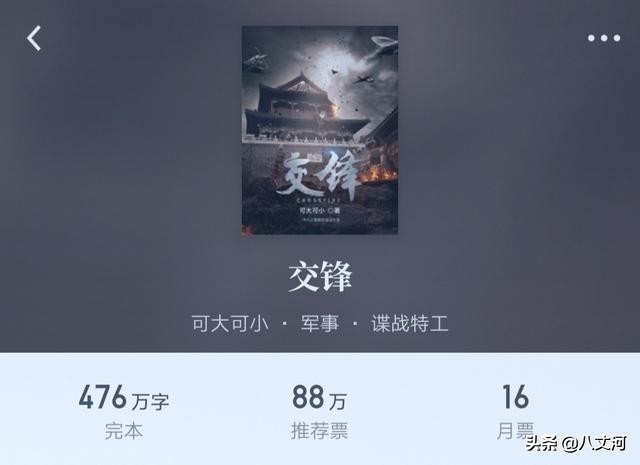Tap the 88万 recommendation count
Screen dimensions: 640x465
(320, 397)
